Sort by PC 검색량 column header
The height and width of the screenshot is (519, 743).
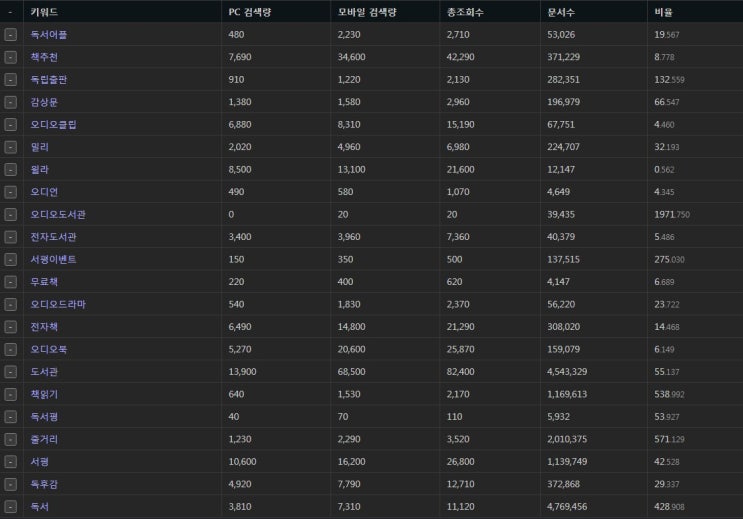tap(250, 12)
